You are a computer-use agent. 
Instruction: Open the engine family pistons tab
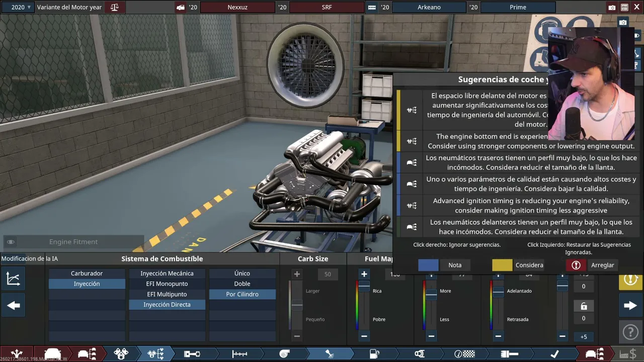click(121, 354)
